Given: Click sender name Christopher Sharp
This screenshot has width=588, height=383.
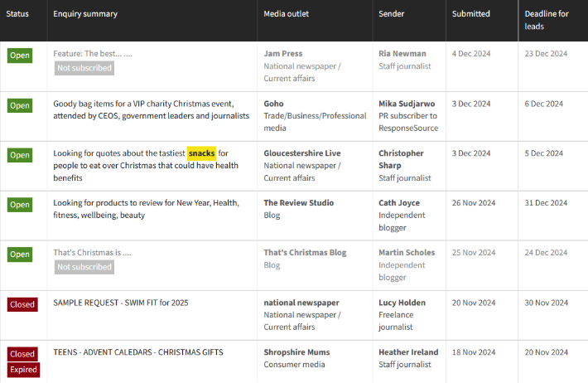Looking at the screenshot, I should pyautogui.click(x=401, y=159).
